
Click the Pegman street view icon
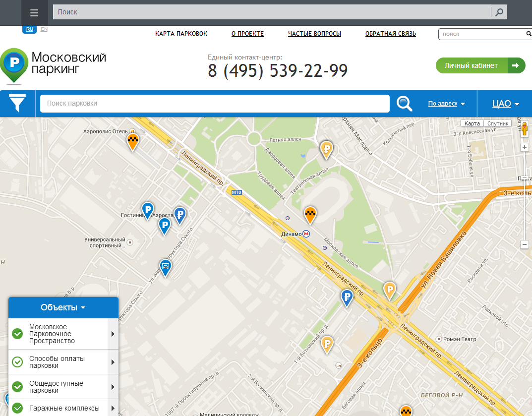click(x=525, y=129)
